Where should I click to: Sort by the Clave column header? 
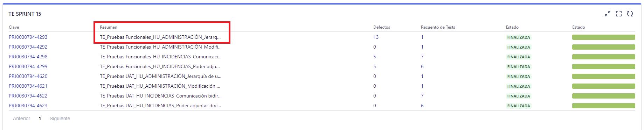(x=14, y=27)
